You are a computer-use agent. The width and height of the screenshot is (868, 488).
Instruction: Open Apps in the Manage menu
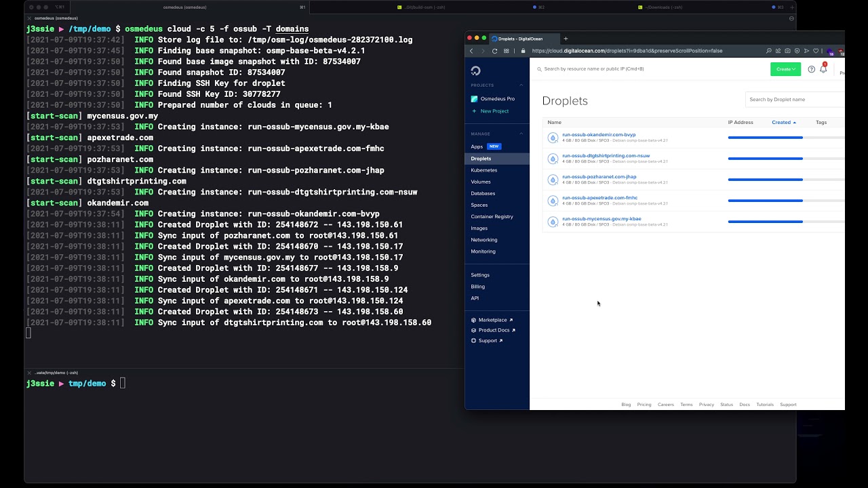click(477, 146)
